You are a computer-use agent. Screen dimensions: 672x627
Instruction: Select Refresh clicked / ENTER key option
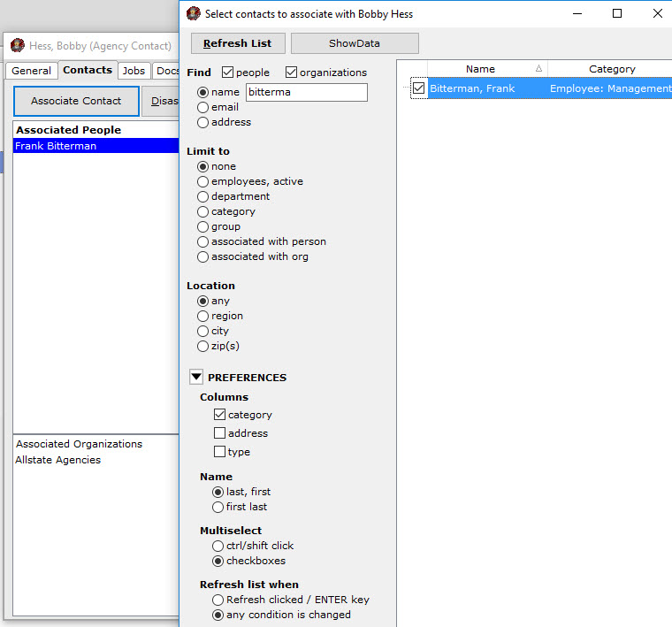[218, 600]
